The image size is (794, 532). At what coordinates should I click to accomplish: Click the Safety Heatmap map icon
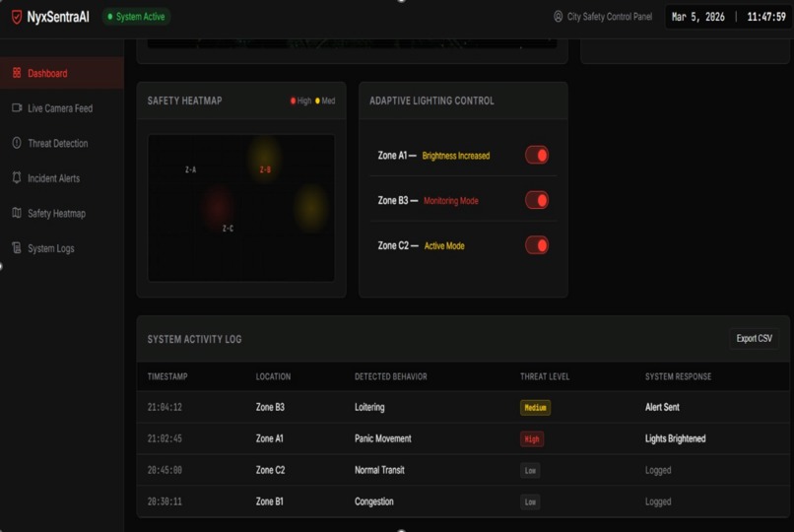coord(17,213)
